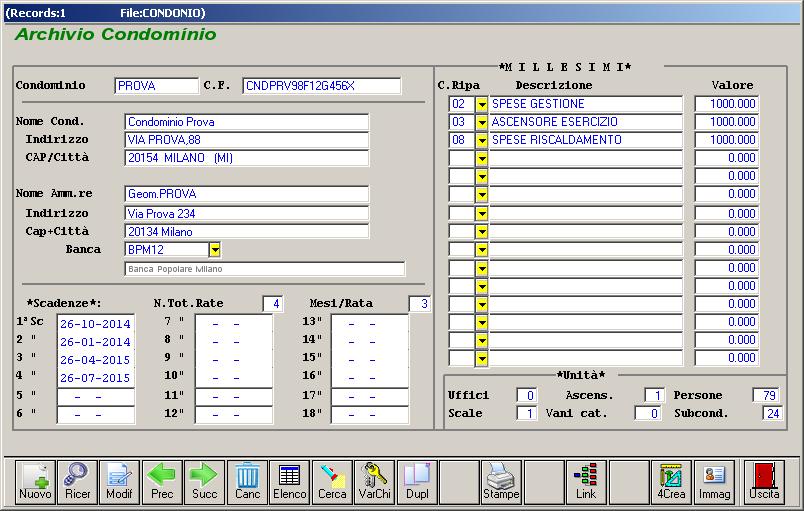Select third deadline date 26-04-2015
Image resolution: width=804 pixels, height=511 pixels.
95,360
